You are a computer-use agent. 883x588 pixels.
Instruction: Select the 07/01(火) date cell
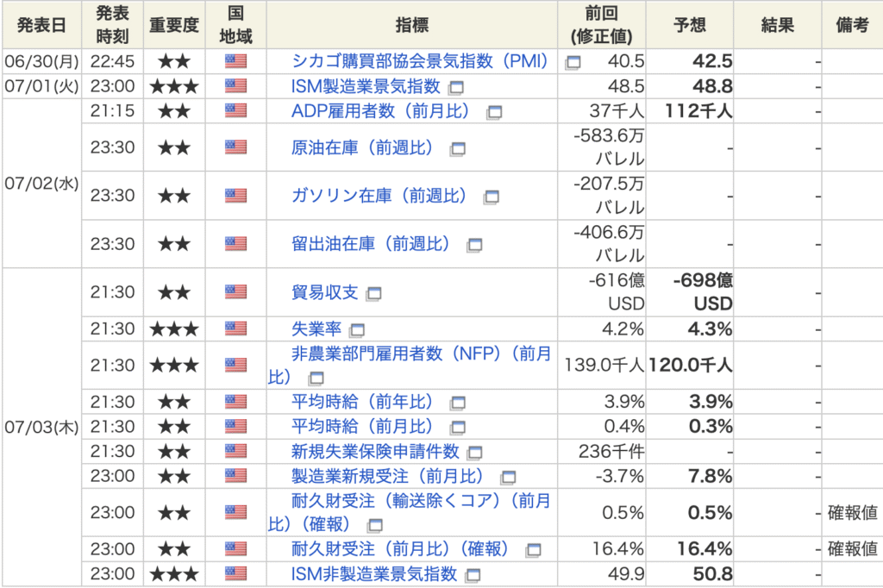[x=41, y=86]
